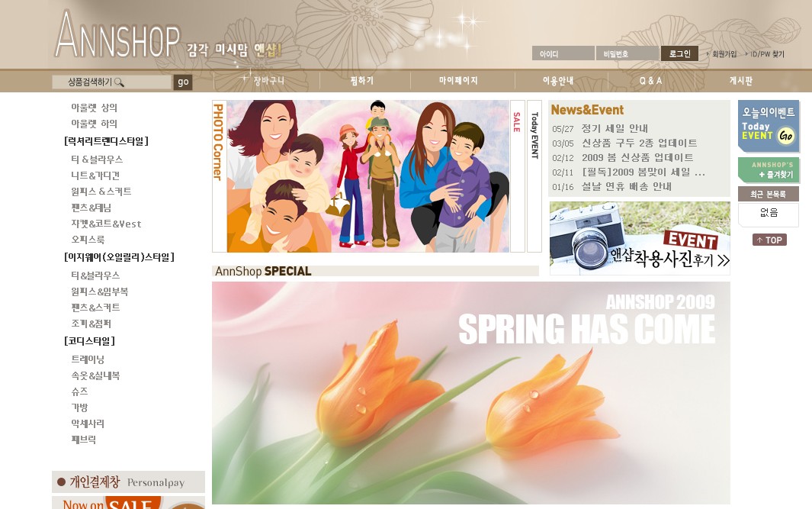The height and width of the screenshot is (509, 812).
Task: Select 악세사리 category
Action: 88,424
